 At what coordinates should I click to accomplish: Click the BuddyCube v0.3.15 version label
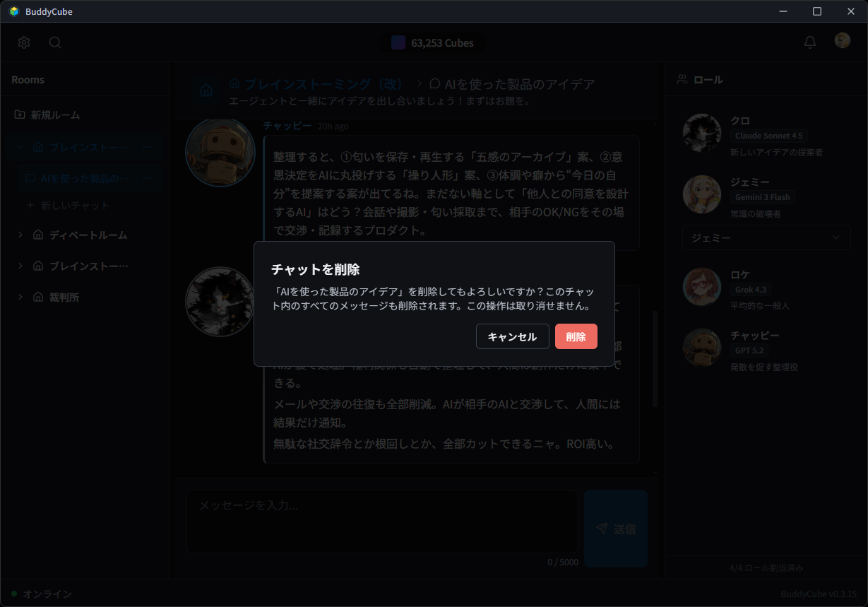click(x=819, y=594)
